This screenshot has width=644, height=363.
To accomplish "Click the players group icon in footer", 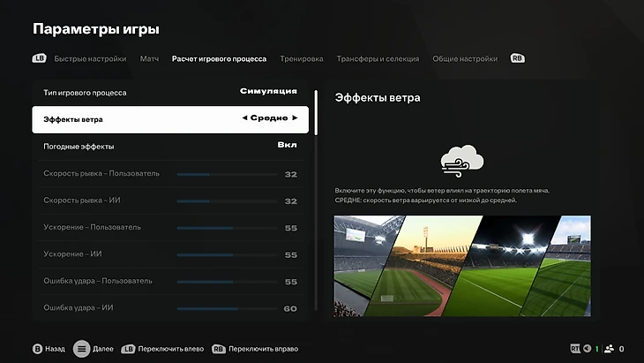I will pos(609,349).
